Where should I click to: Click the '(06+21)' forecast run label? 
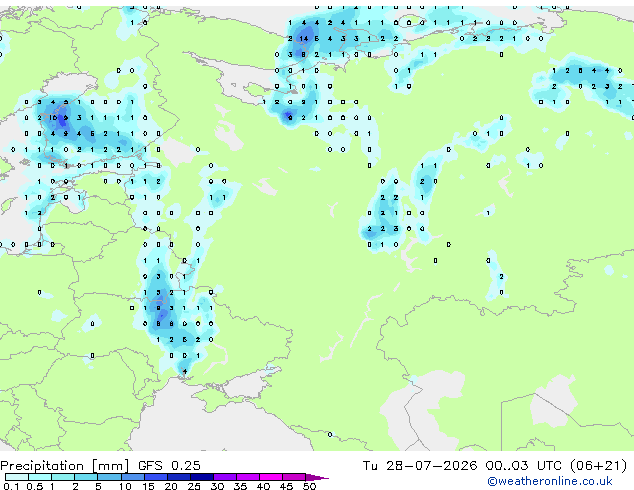click(598, 466)
